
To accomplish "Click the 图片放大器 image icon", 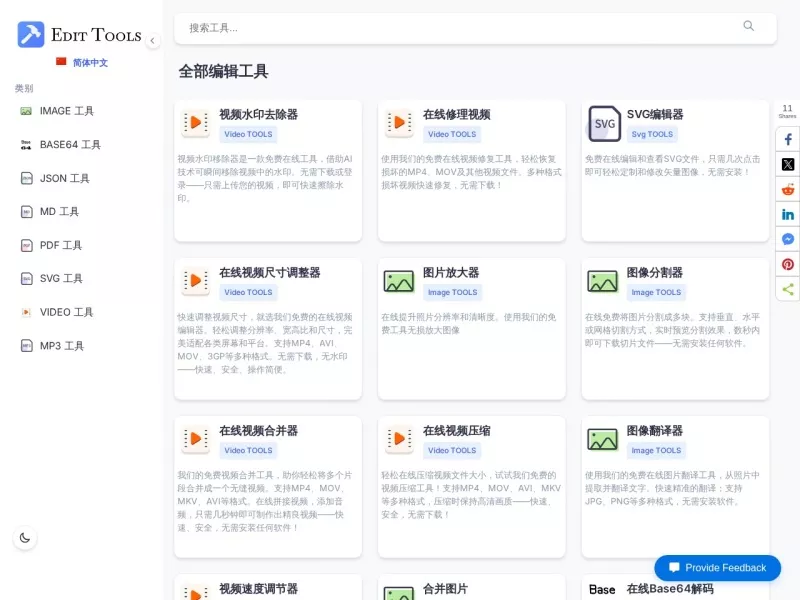I will pyautogui.click(x=398, y=281).
